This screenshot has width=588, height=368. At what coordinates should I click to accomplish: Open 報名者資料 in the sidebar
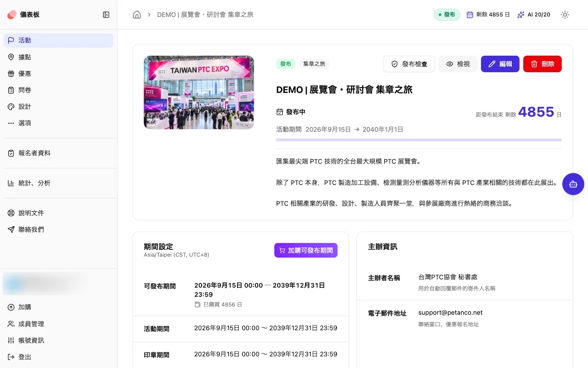[59, 153]
